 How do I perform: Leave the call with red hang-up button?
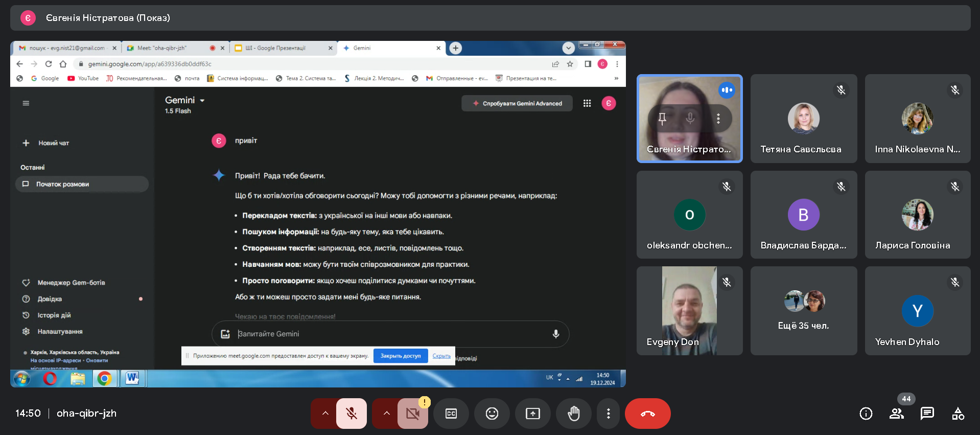[x=648, y=414]
